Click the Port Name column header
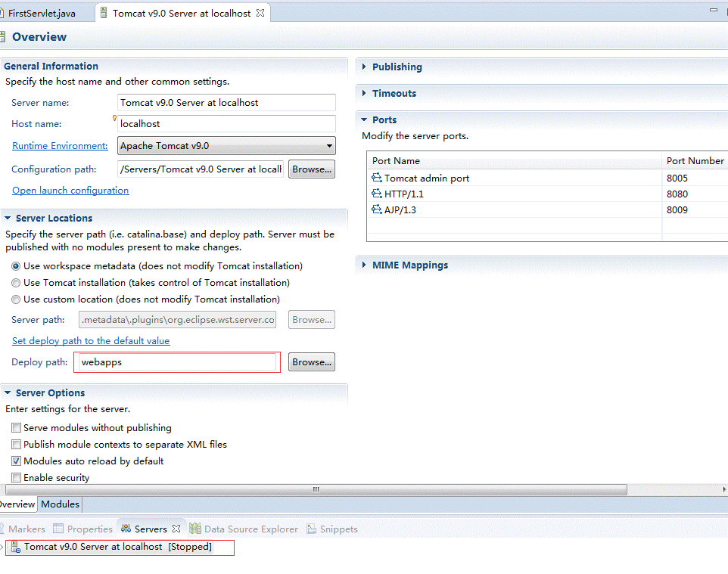728x574 pixels. click(515, 160)
